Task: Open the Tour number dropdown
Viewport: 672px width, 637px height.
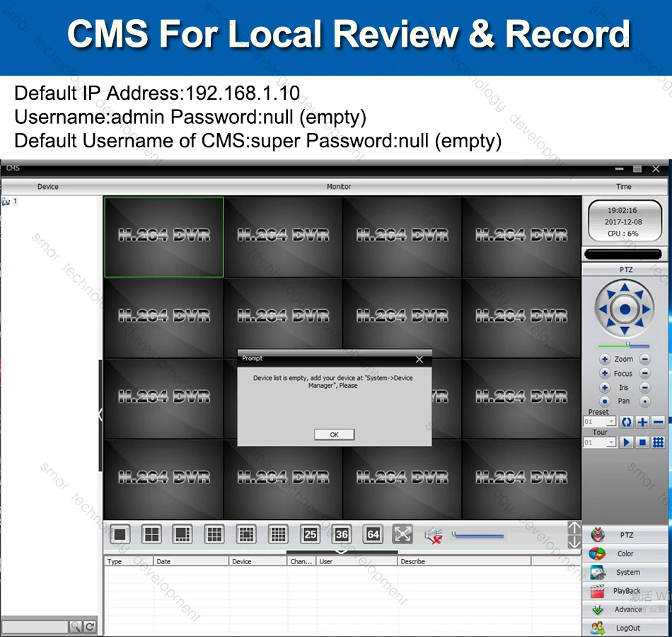Action: click(x=610, y=442)
